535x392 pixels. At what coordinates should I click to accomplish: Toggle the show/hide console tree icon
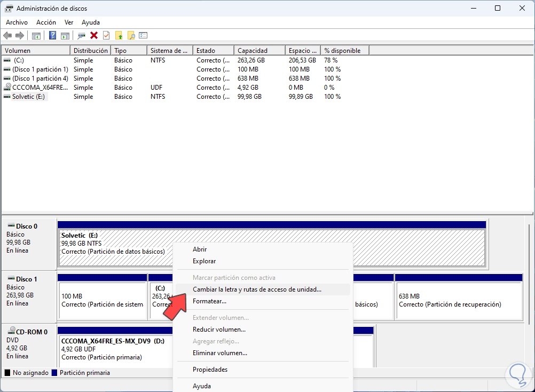tap(36, 35)
